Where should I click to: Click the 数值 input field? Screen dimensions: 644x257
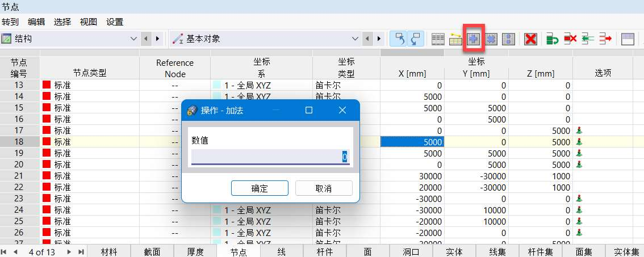point(270,157)
